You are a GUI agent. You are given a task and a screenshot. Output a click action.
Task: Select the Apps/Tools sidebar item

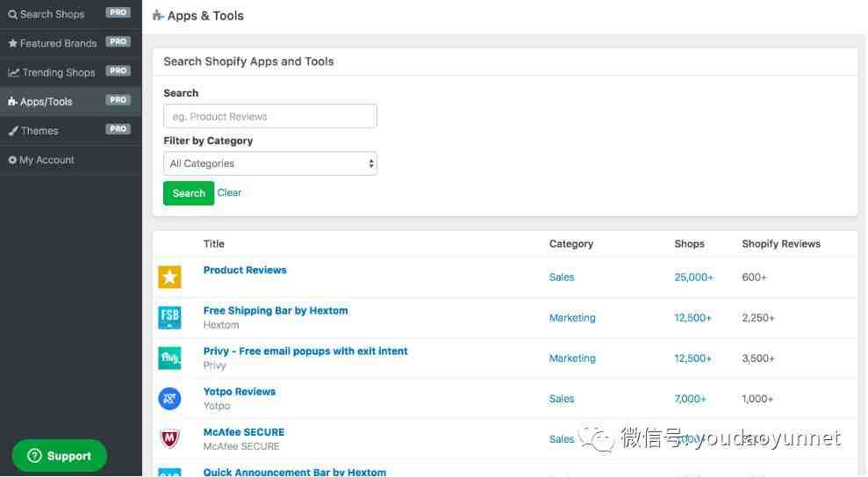[x=46, y=101]
